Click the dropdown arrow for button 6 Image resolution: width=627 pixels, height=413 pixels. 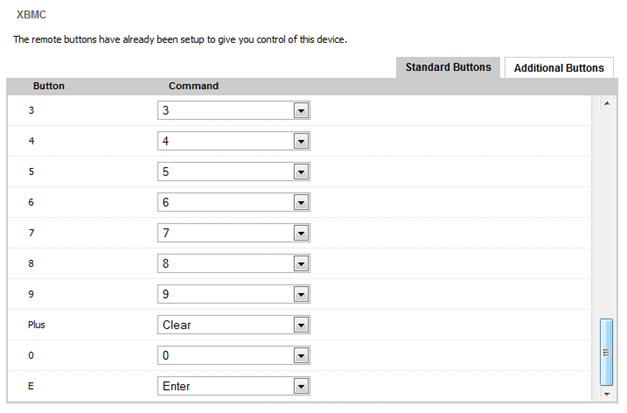pyautogui.click(x=300, y=203)
